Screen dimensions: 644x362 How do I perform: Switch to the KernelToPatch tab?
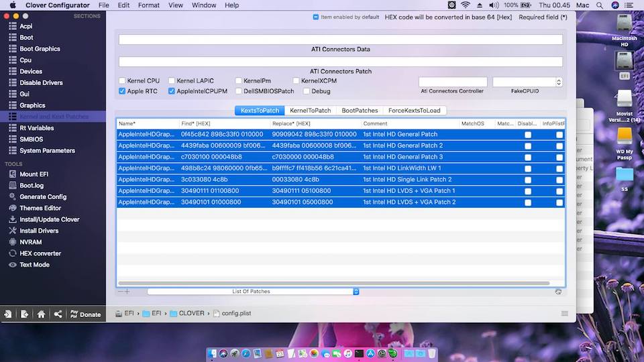[x=310, y=111]
